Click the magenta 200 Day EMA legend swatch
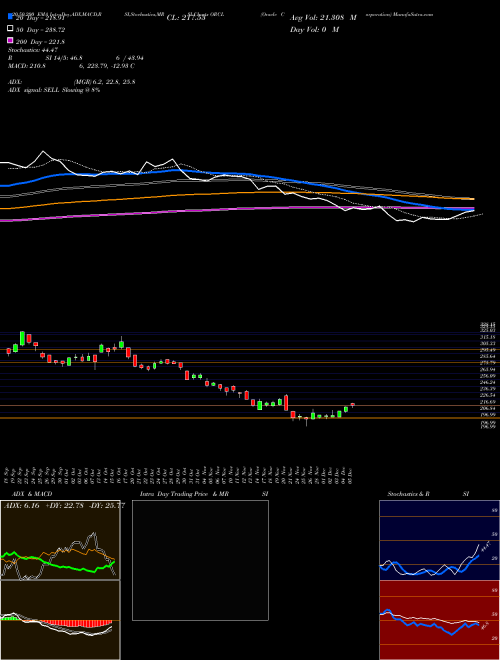 pos(10,41)
